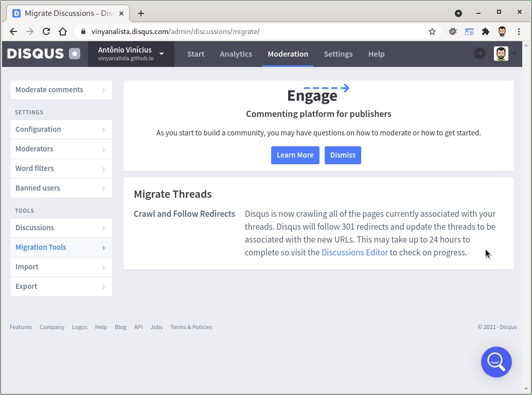
Task: Open the Export tool
Action: tap(61, 287)
